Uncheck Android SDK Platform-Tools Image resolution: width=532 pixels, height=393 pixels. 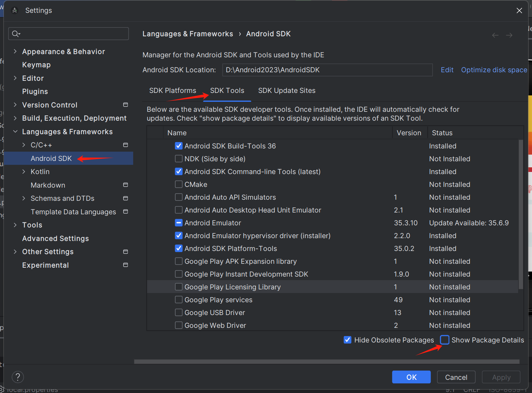(x=179, y=248)
